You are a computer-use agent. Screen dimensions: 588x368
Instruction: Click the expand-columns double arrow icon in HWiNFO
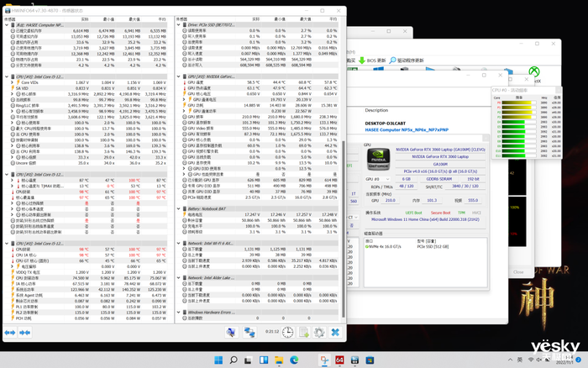pyautogui.click(x=10, y=333)
